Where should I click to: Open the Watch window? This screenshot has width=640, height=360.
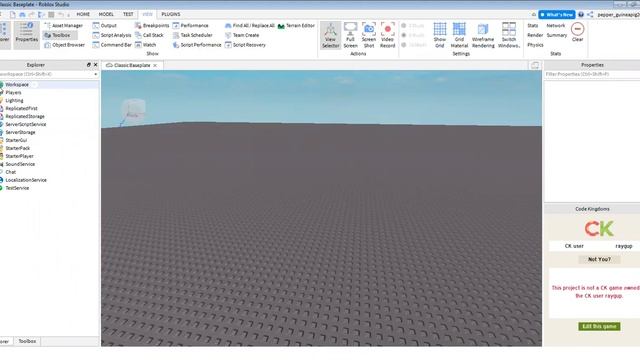[x=145, y=45]
